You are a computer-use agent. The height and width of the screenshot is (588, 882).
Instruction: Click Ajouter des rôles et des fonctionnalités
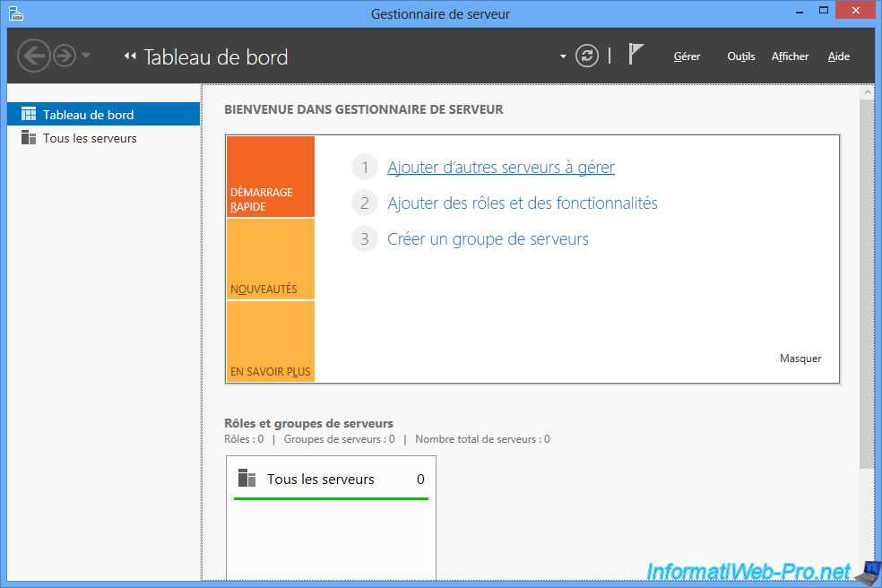[522, 203]
